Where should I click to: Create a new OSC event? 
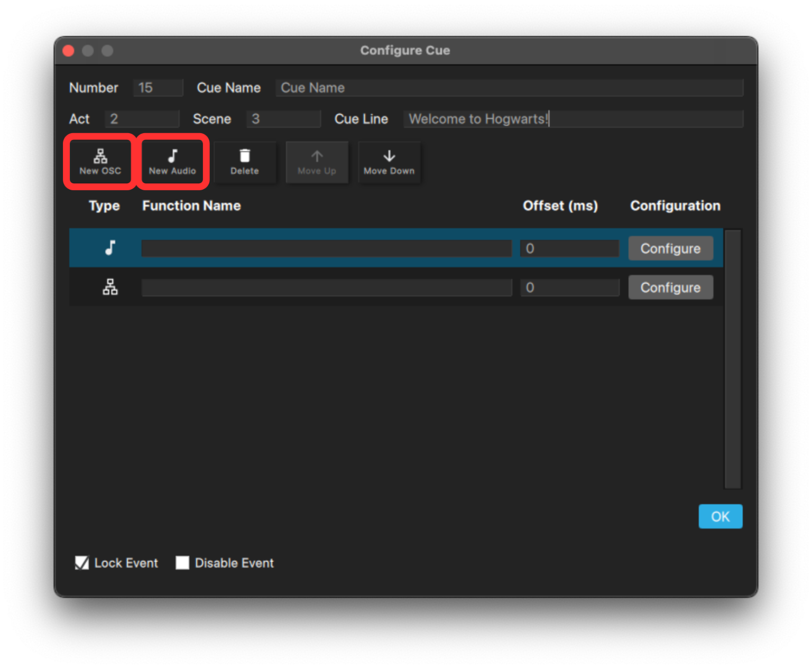[99, 162]
